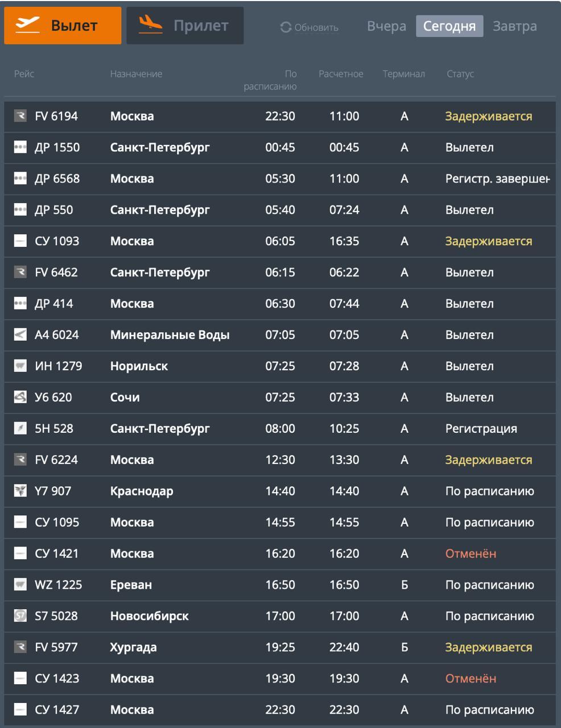Image resolution: width=561 pixels, height=728 pixels.
Task: Click the airline icon beside WZ 1225
Action: (20, 585)
